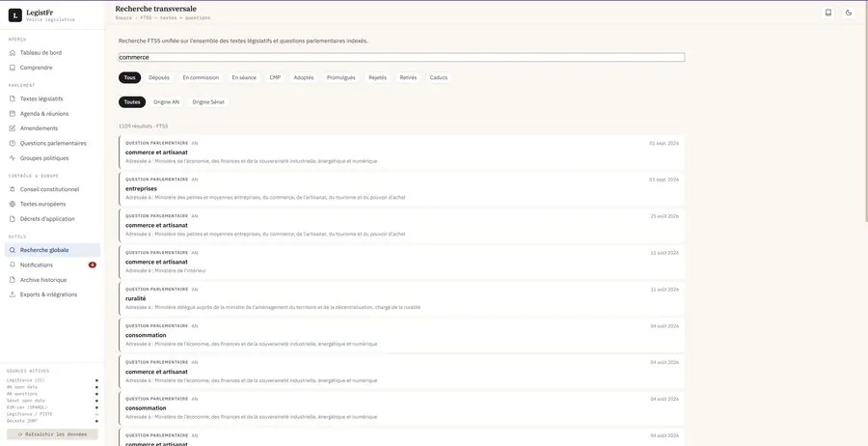868x446 pixels.
Task: Click the Amendements edit icon
Action: click(13, 128)
